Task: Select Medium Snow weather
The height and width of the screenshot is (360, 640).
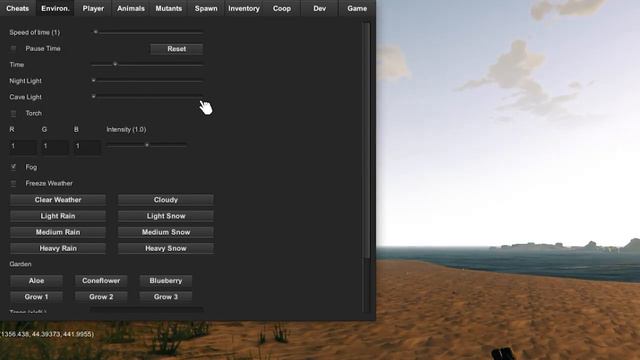Action: pyautogui.click(x=166, y=232)
